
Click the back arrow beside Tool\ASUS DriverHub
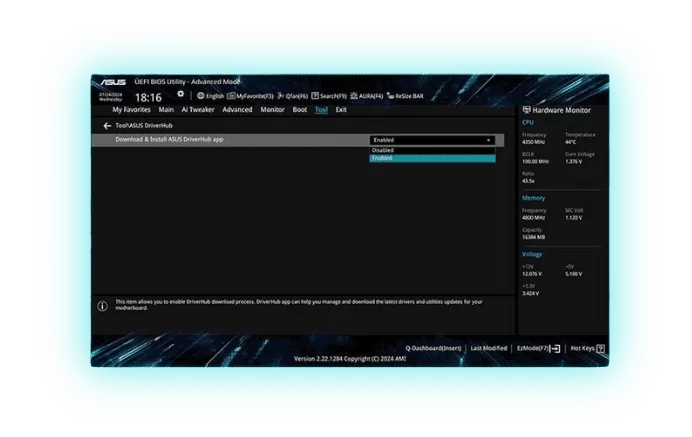point(107,126)
